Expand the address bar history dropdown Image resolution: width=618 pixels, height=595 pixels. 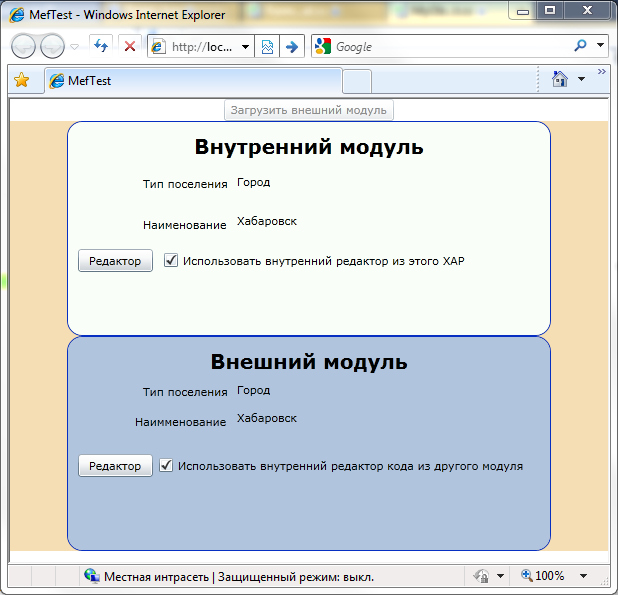(245, 47)
